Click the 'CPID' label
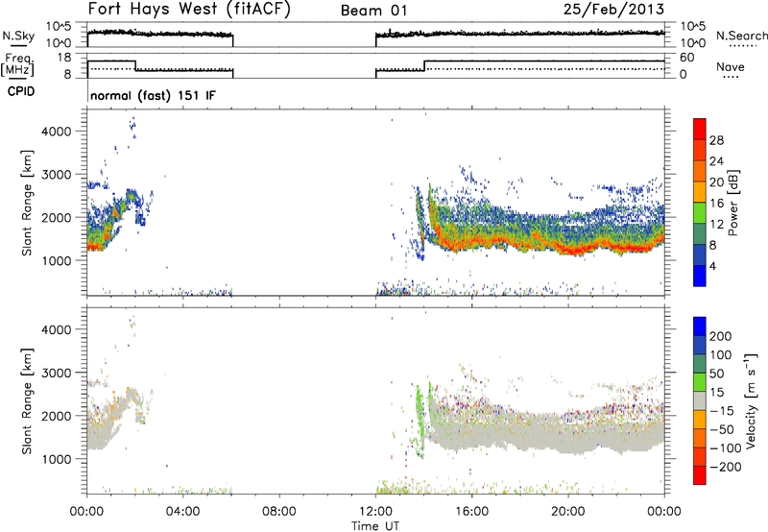Screen dimensions: 768x532 pyautogui.click(x=21, y=91)
